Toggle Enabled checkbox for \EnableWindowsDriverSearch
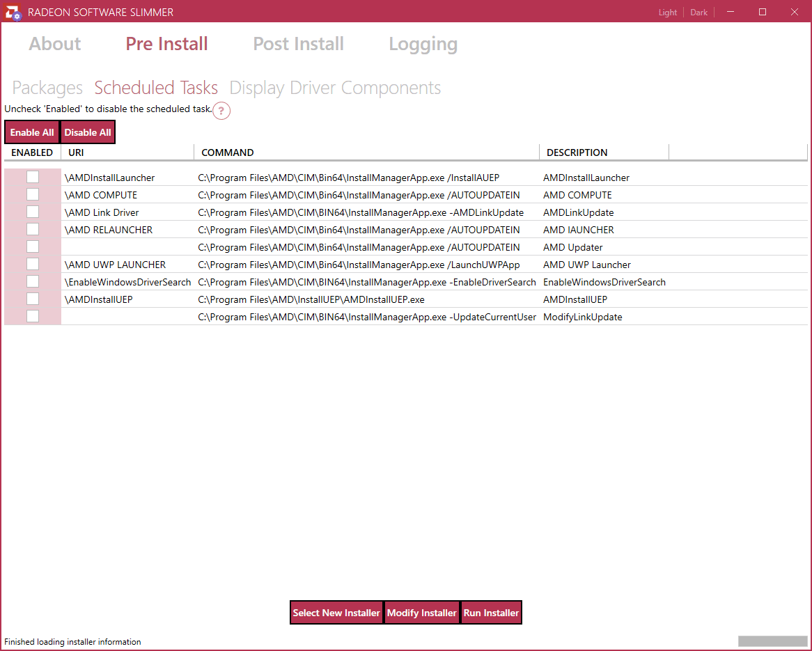 click(x=33, y=282)
